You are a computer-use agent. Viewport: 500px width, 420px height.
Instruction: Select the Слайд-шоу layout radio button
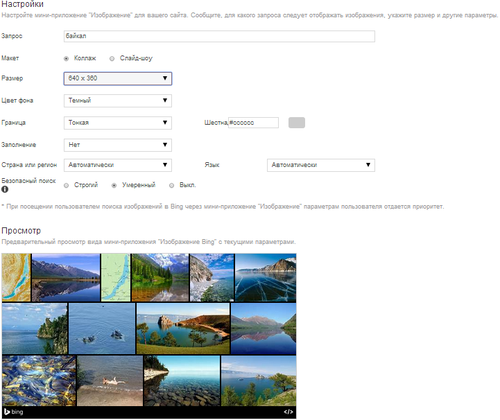pos(112,59)
